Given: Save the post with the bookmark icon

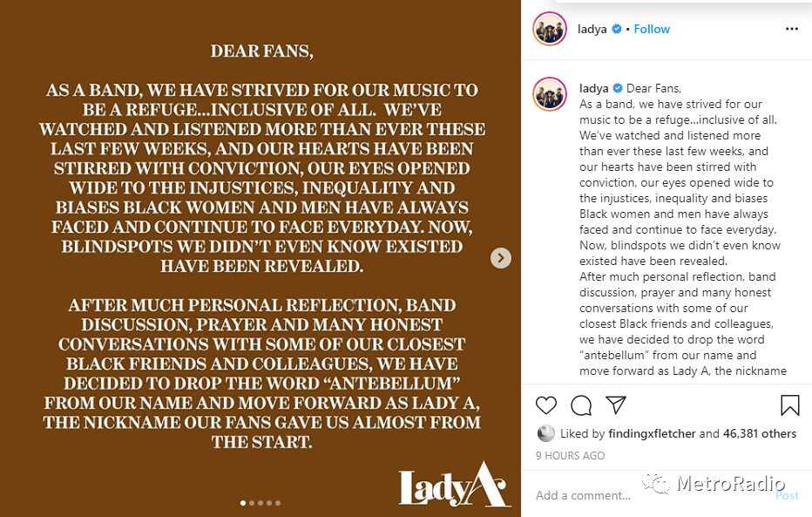Looking at the screenshot, I should [x=789, y=405].
